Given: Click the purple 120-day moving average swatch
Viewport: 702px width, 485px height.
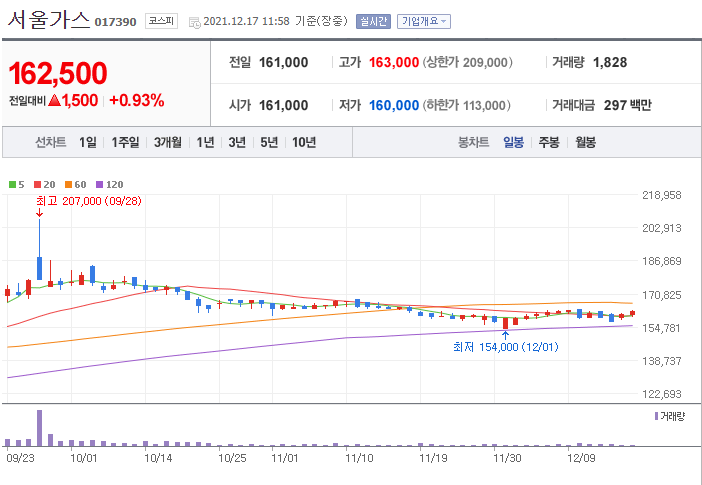Looking at the screenshot, I should (99, 185).
